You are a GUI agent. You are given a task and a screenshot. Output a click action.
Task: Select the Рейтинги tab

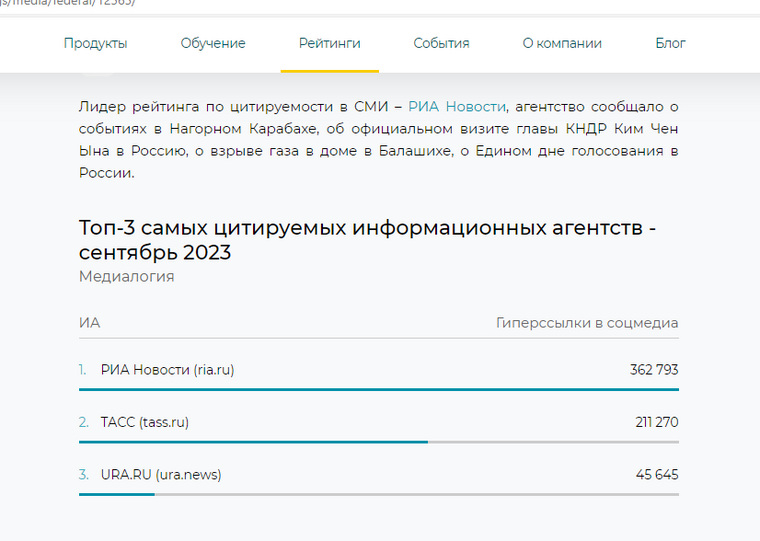coord(330,43)
